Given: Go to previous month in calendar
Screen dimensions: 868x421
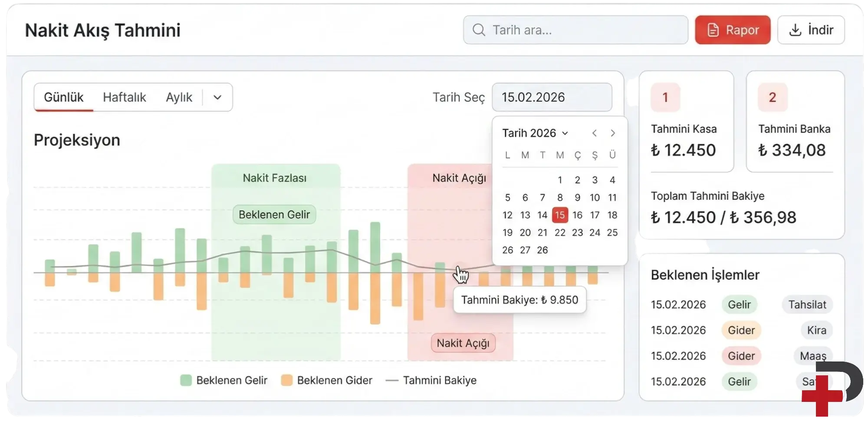Looking at the screenshot, I should point(595,133).
